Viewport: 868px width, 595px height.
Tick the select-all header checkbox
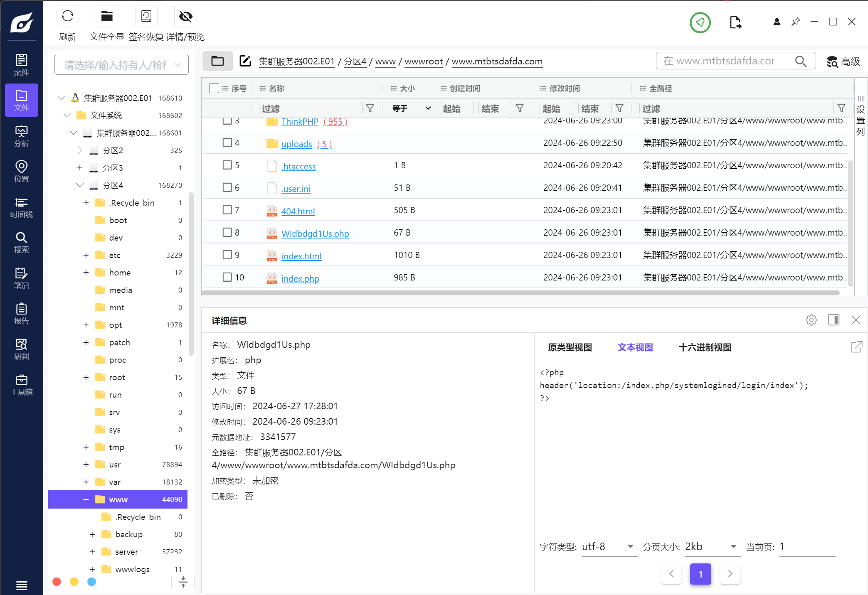[214, 88]
